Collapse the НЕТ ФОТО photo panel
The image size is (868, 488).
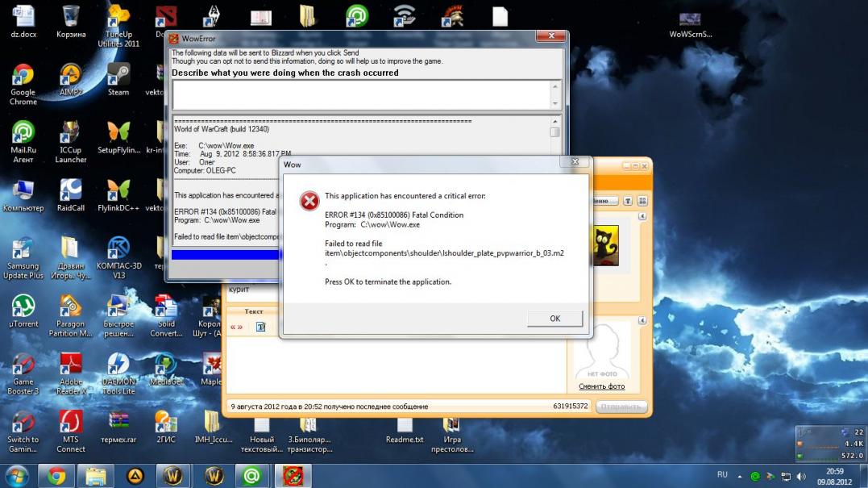point(642,320)
